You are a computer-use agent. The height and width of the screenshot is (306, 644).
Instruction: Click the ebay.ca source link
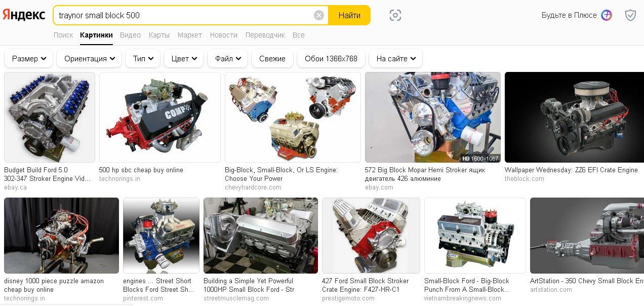(x=16, y=187)
